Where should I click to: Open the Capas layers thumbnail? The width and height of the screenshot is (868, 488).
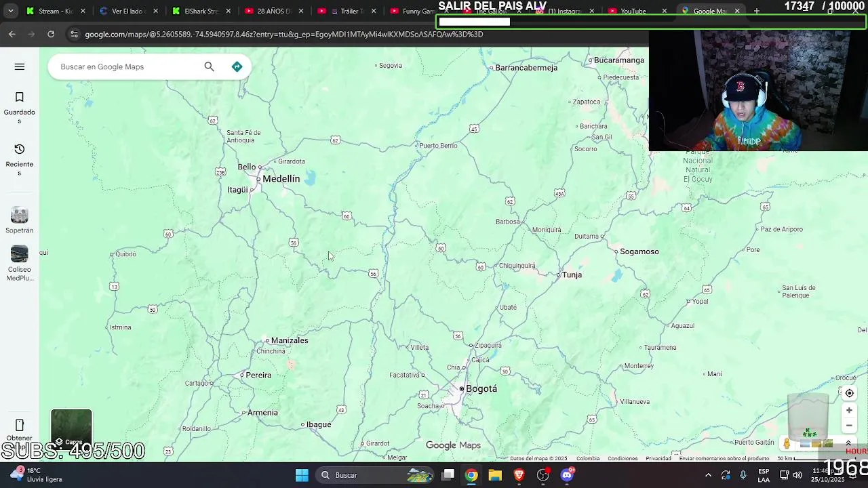(71, 428)
